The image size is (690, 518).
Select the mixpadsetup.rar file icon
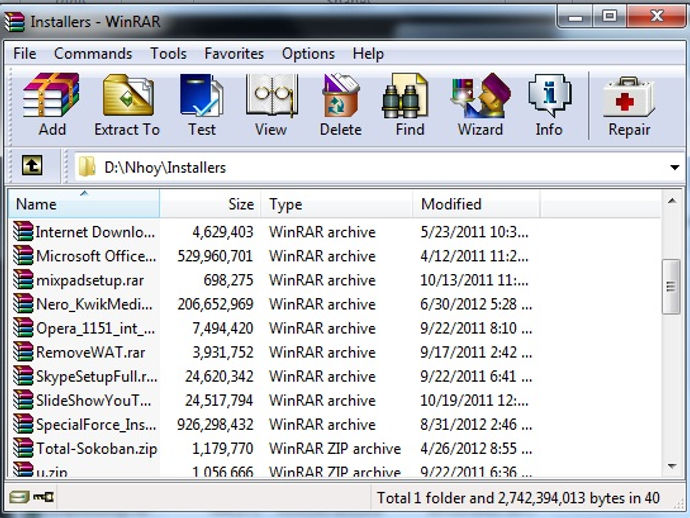23,279
